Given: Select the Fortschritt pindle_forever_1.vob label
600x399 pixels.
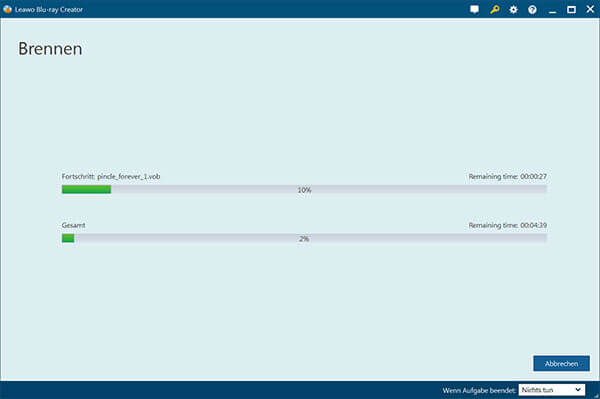Looking at the screenshot, I should coord(111,176).
